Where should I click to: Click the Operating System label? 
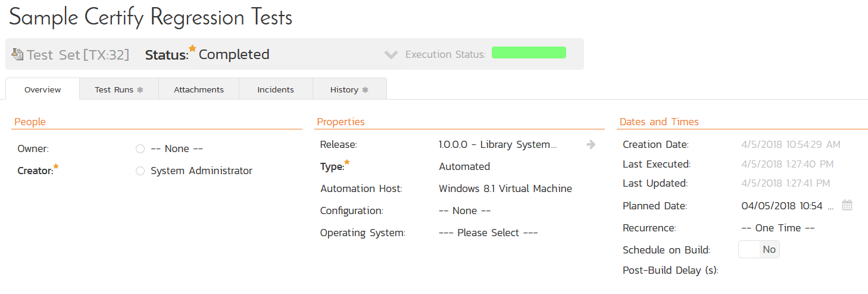[x=363, y=233]
